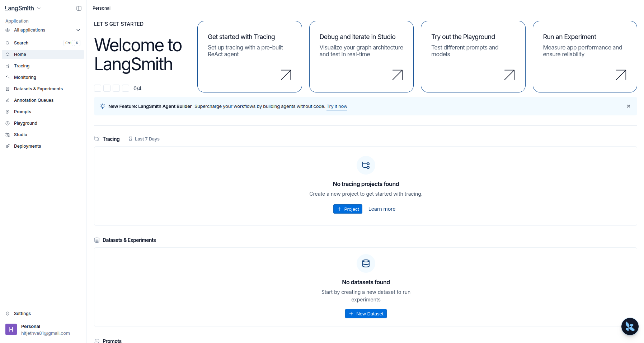Open the Deployments section
Viewport: 644px width, 343px height.
coord(27,146)
